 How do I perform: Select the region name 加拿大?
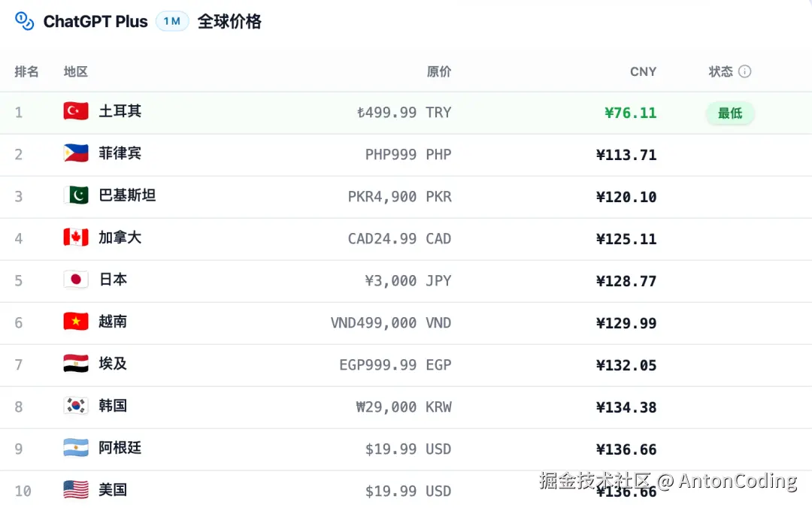[x=120, y=237]
